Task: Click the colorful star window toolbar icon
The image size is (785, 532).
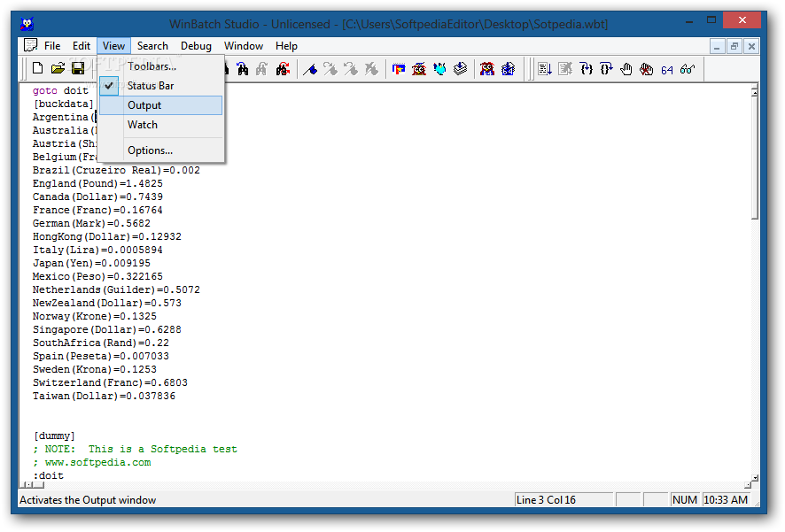Action: pos(399,69)
